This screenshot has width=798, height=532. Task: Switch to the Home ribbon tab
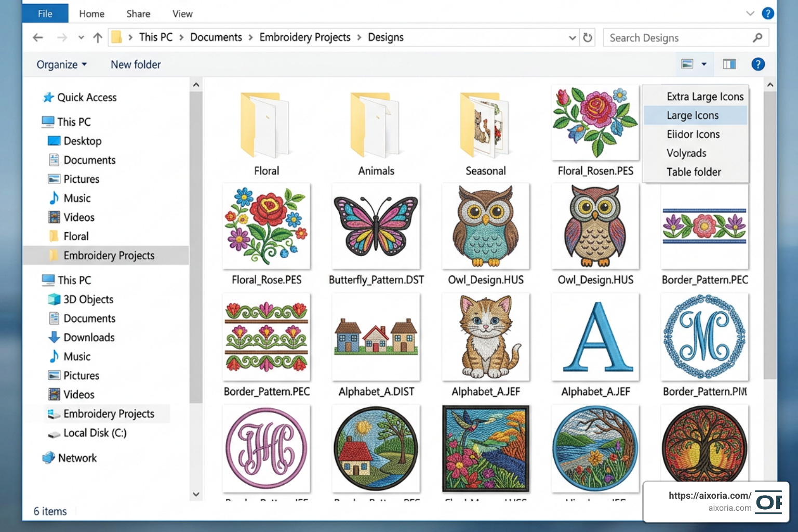coord(91,14)
